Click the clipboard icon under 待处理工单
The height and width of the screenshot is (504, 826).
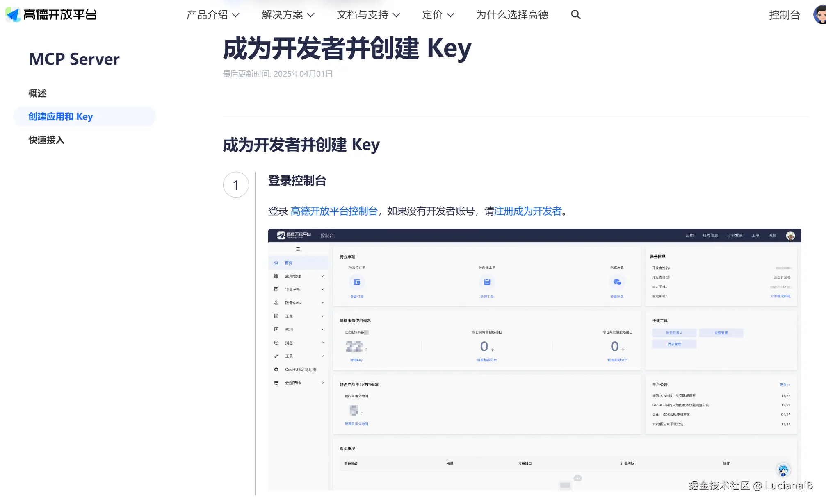487,282
